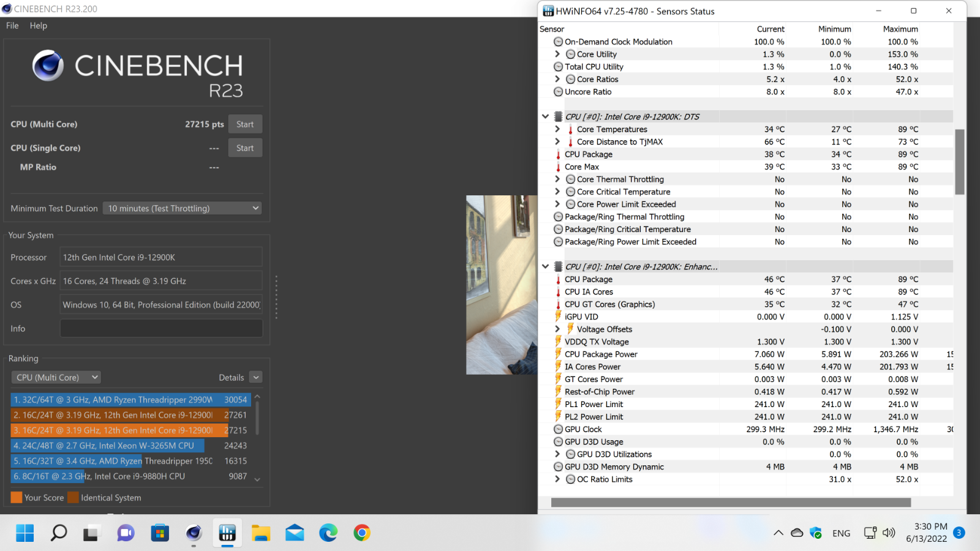This screenshot has height=551, width=980.
Task: Select the i9-9880H ranking row
Action: click(x=130, y=476)
